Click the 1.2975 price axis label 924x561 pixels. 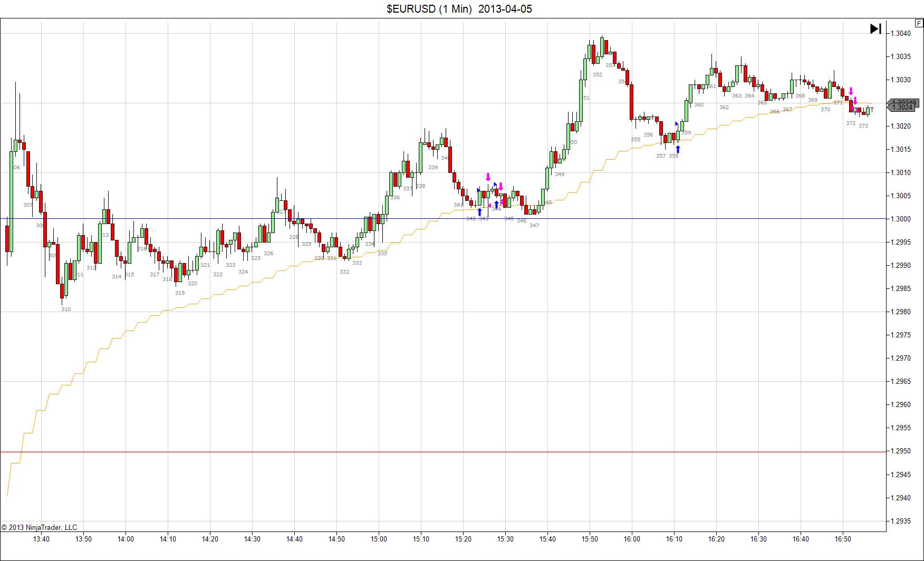click(900, 335)
